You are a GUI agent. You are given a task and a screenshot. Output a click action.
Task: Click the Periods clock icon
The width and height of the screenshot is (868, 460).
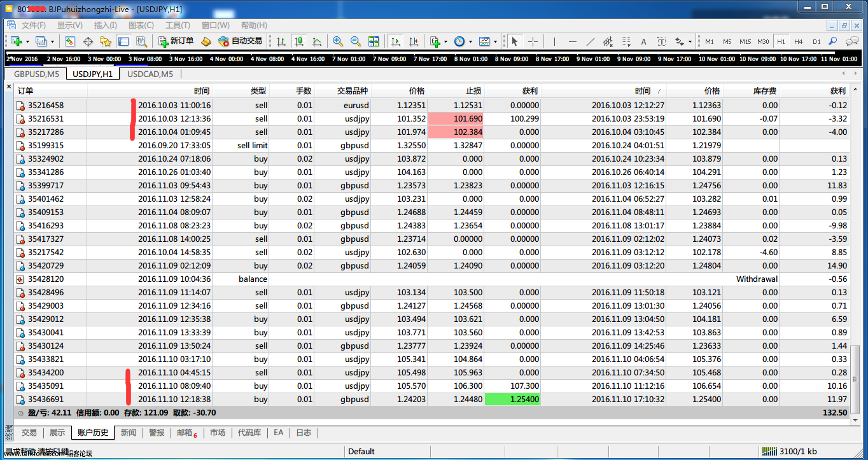click(459, 41)
